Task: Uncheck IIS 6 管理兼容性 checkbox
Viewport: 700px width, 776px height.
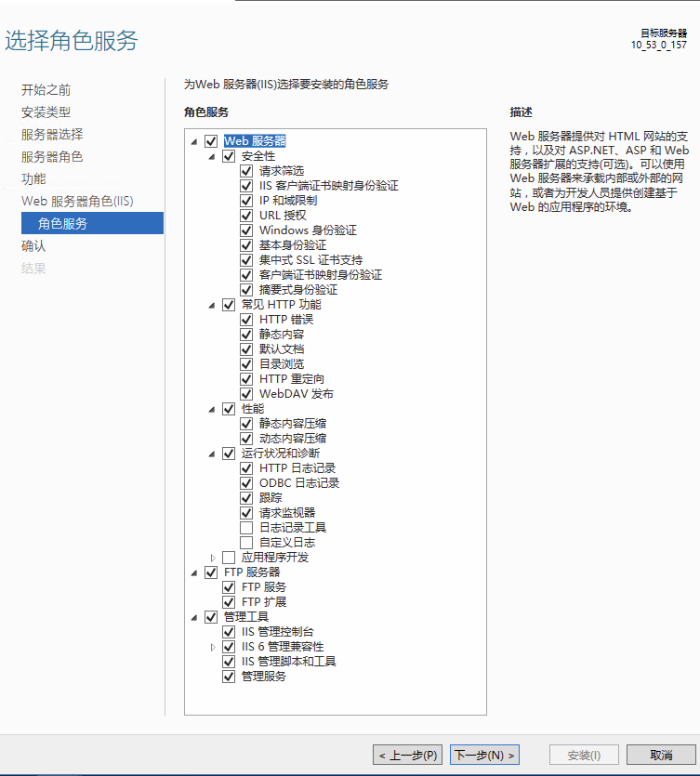Action: pos(229,647)
